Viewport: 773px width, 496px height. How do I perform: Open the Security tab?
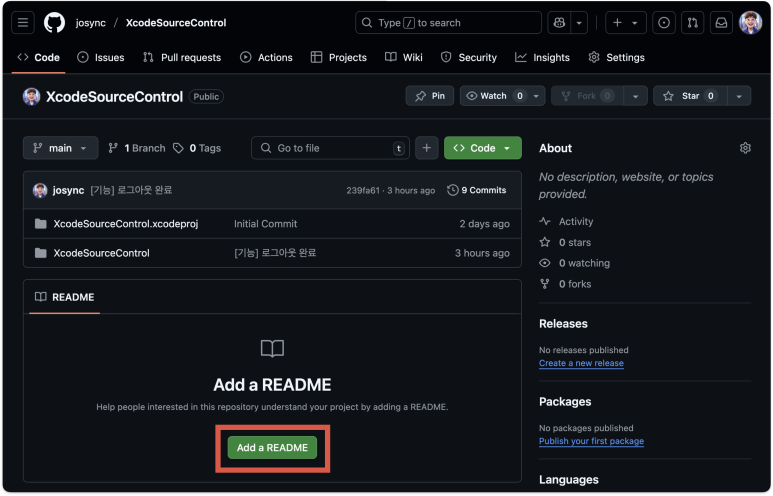(x=469, y=57)
